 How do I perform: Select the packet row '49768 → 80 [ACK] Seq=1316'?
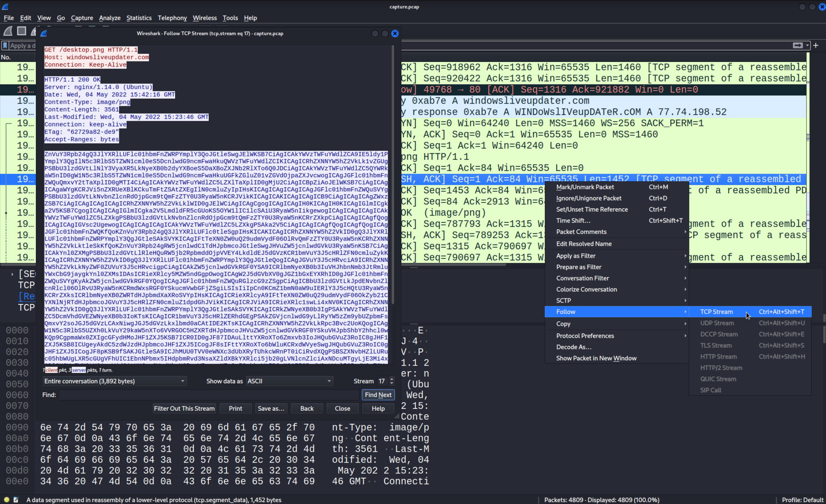click(403, 90)
